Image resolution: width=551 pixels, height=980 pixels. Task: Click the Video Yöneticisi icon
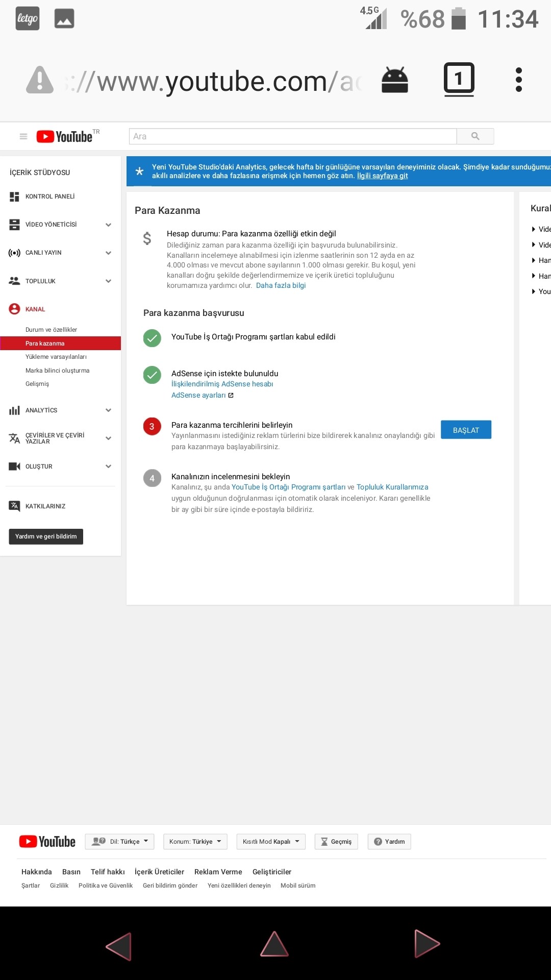(x=14, y=225)
